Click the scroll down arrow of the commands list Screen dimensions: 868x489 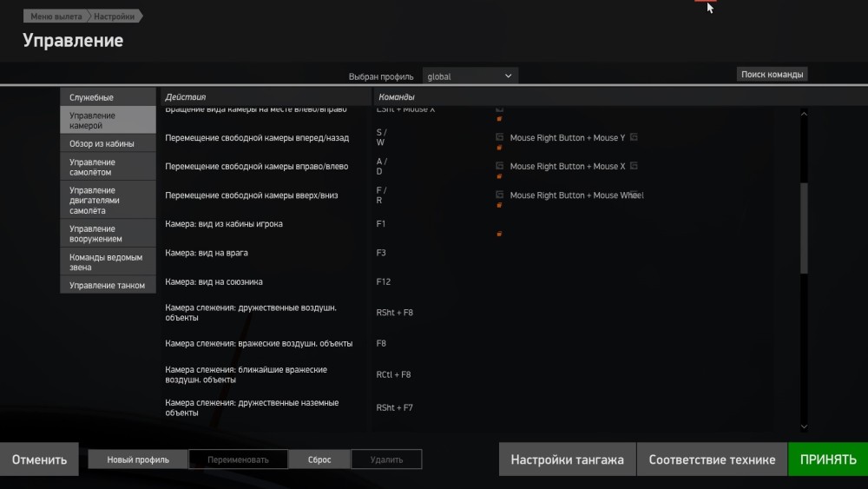click(x=804, y=426)
